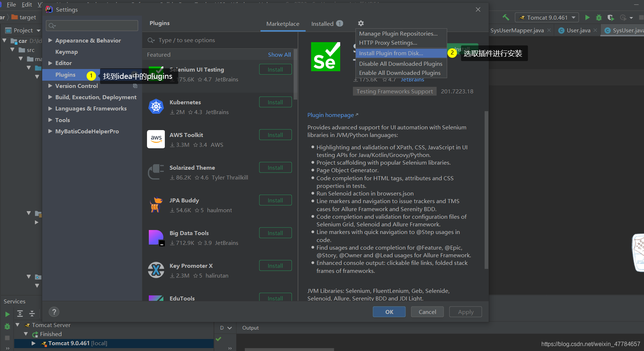Close the SysUserMapper.java editor tab

tap(549, 30)
